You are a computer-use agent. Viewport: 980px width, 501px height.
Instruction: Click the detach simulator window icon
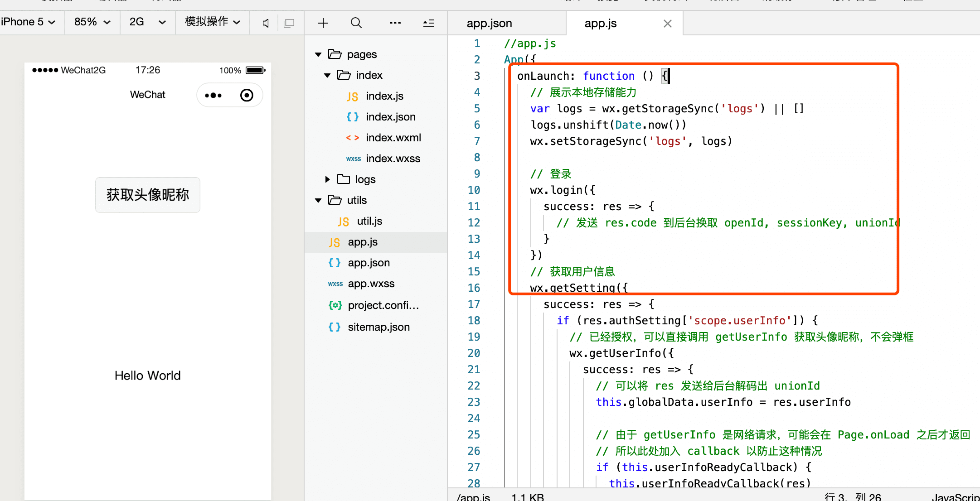coord(289,23)
